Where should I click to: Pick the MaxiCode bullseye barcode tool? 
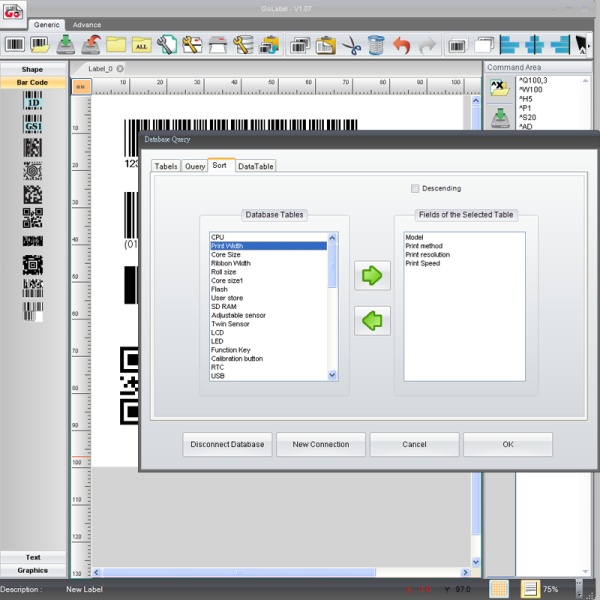pyautogui.click(x=33, y=172)
